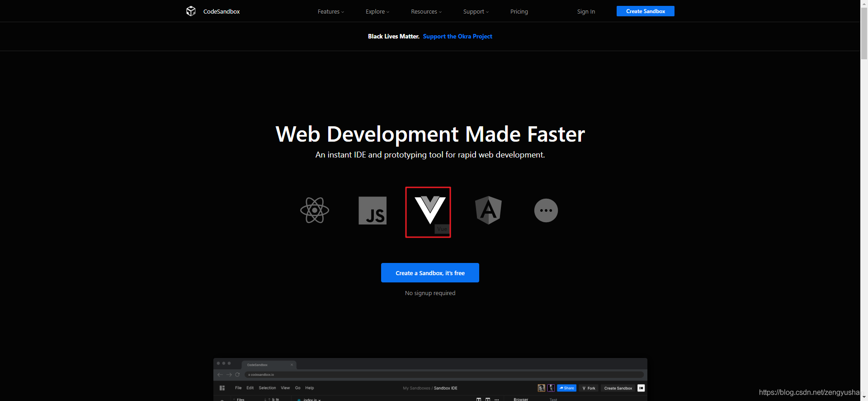Viewport: 868px width, 401px height.
Task: Select the JavaScript template icon
Action: [373, 210]
